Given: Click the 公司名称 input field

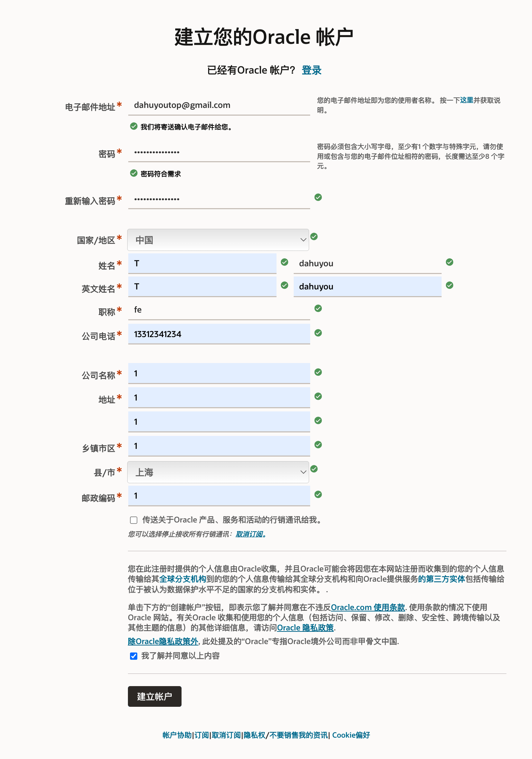Looking at the screenshot, I should coord(219,374).
